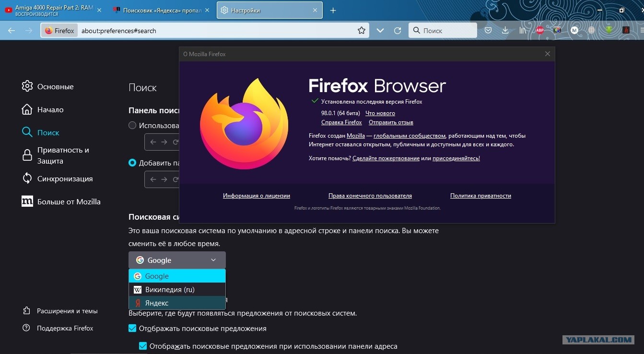The width and height of the screenshot is (644, 354).
Task: Select the Настройки tab
Action: (269, 10)
